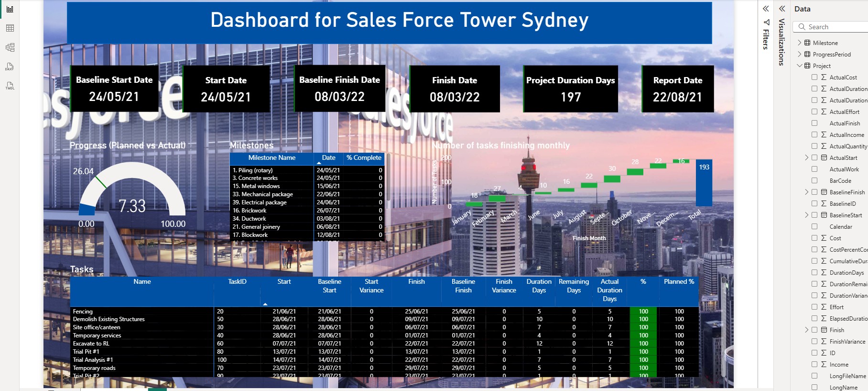Check the ActualCost field checkbox
Image resolution: width=868 pixels, height=391 pixels.
pyautogui.click(x=814, y=77)
